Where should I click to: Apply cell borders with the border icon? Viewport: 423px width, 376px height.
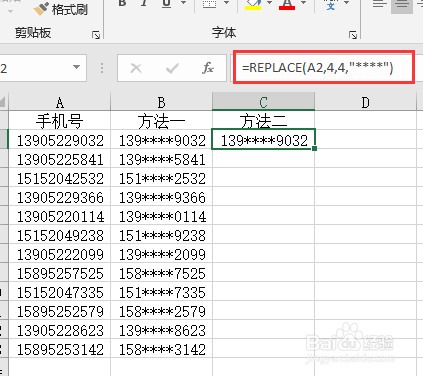[210, 3]
